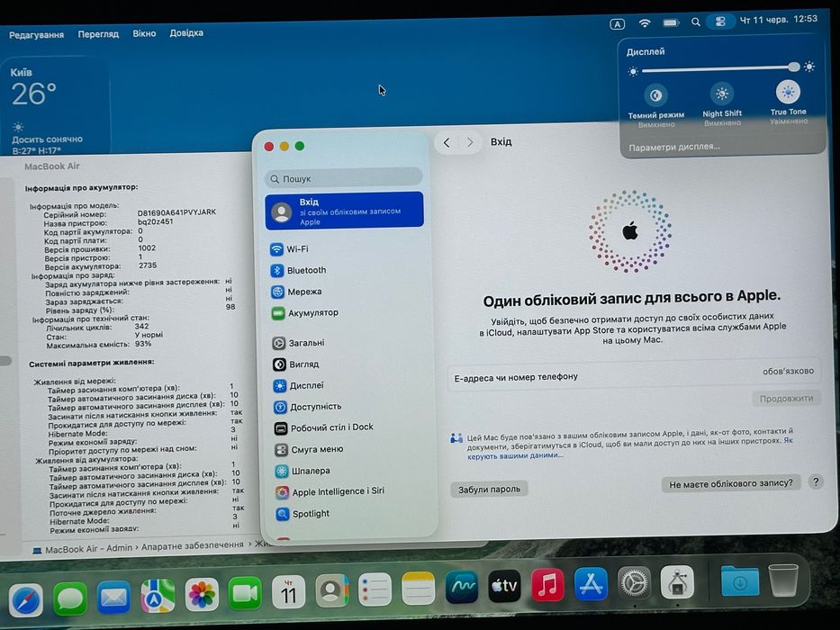
Task: Launch FaceTime from the Dock
Action: [x=245, y=593]
